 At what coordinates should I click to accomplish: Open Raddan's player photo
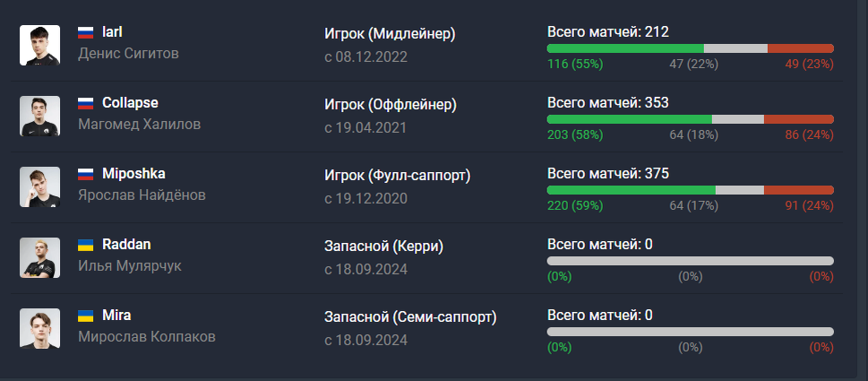coord(39,258)
